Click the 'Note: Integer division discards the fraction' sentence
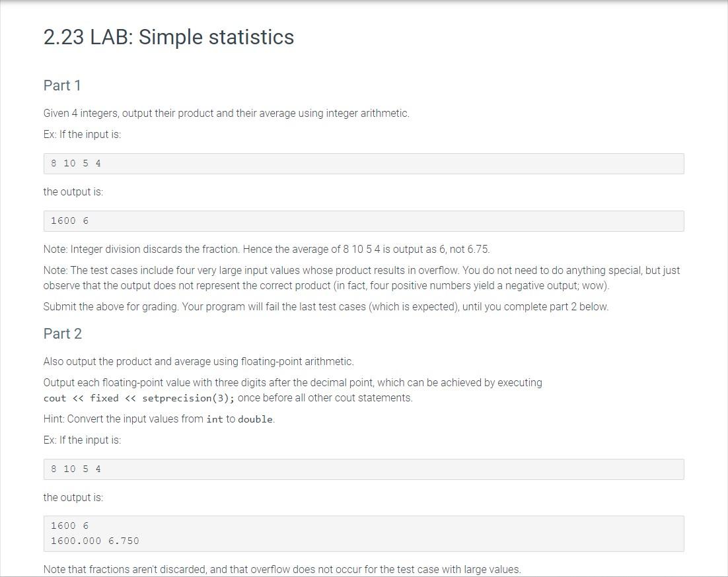728x577 pixels. pos(266,250)
